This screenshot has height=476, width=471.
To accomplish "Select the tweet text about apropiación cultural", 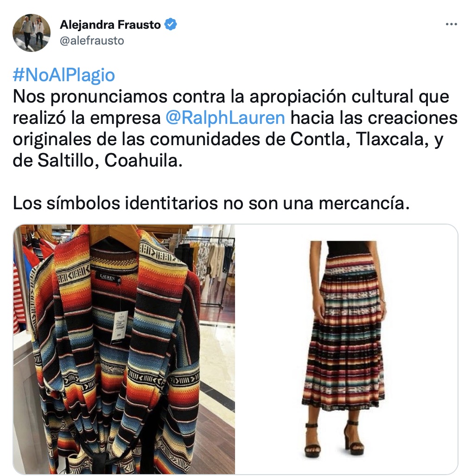I will (235, 129).
